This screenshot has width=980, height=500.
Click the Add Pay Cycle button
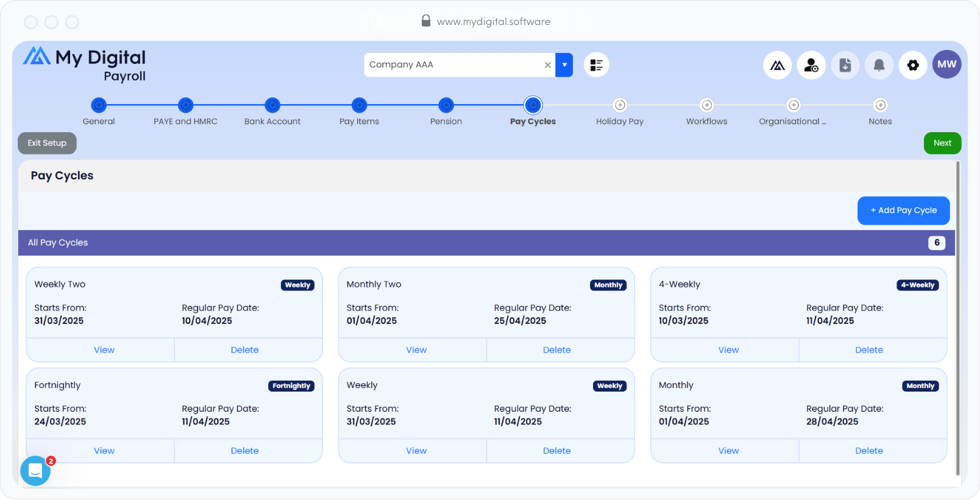(x=903, y=210)
